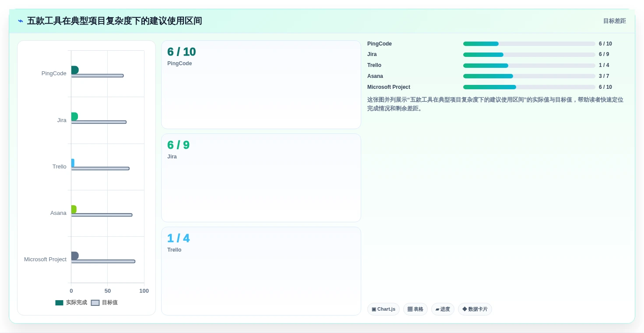
Task: Click Trello actual blue bar in chart
Action: pos(73,163)
